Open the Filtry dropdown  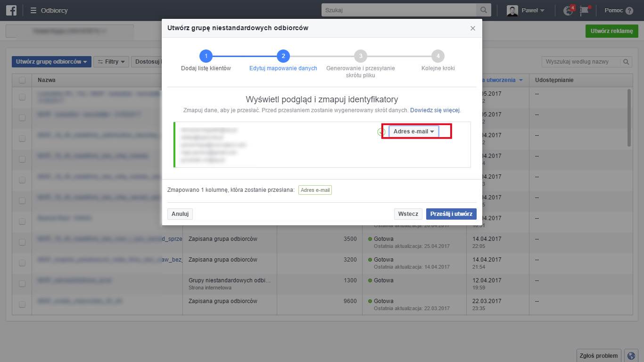click(111, 62)
